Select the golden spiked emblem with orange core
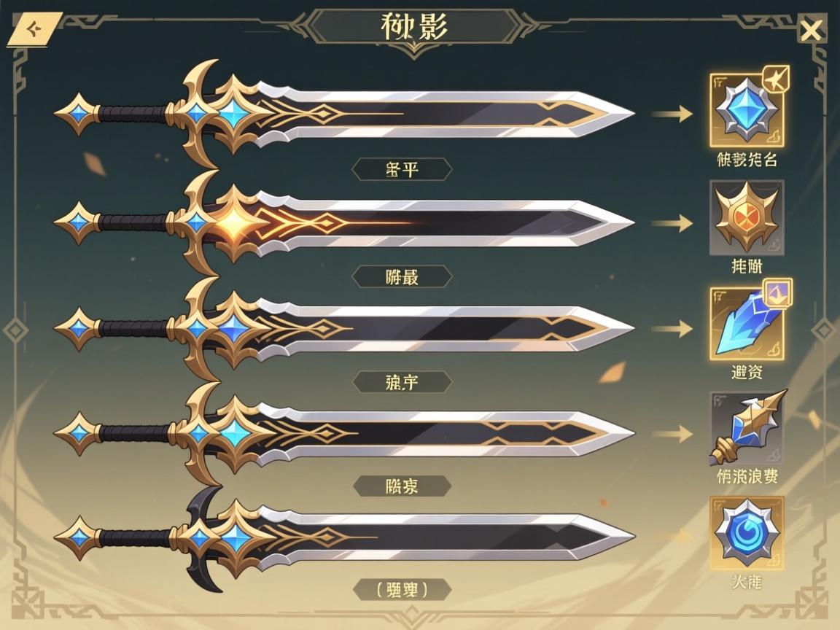The width and height of the screenshot is (840, 630). point(747,217)
